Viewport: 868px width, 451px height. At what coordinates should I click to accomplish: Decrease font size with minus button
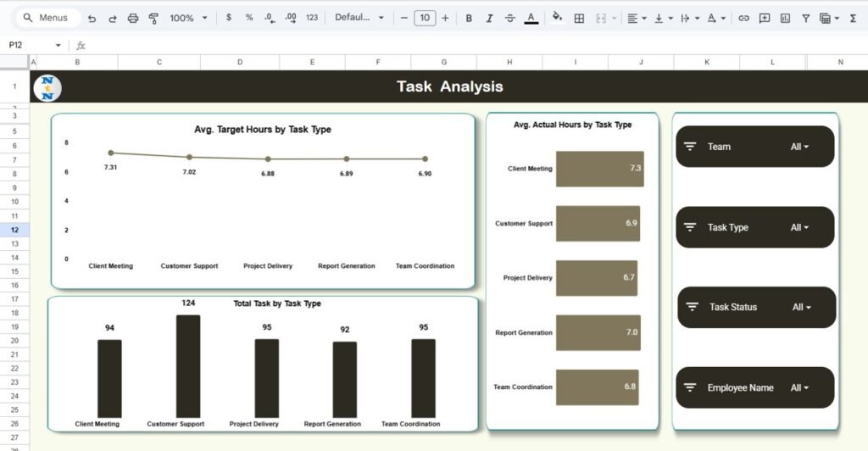click(x=403, y=18)
